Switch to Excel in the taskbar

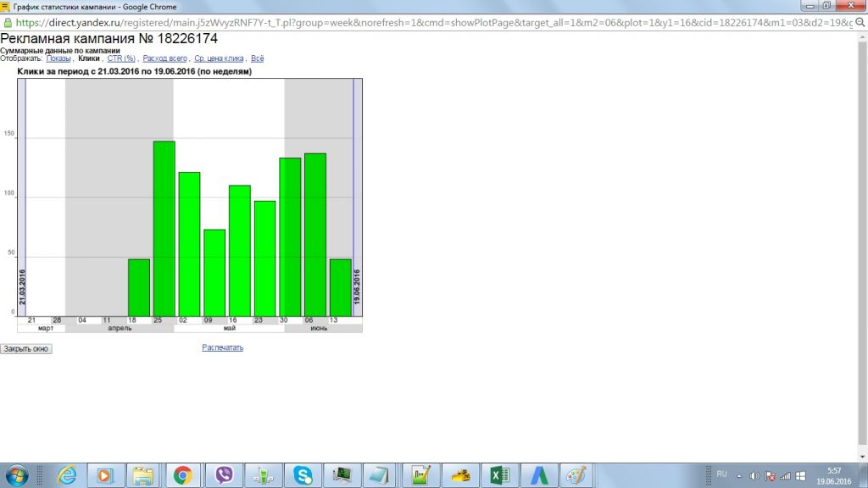[499, 475]
